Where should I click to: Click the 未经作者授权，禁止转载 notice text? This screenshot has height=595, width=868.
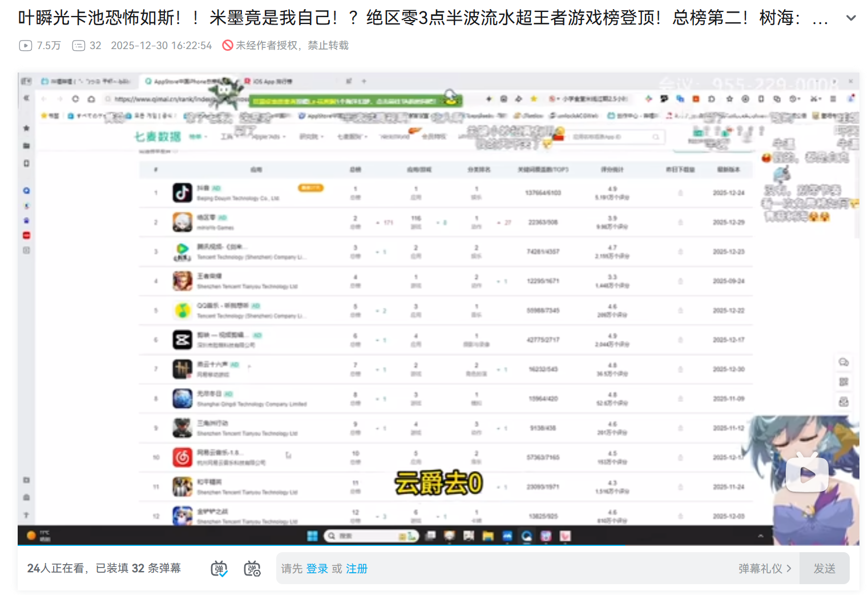tap(292, 45)
